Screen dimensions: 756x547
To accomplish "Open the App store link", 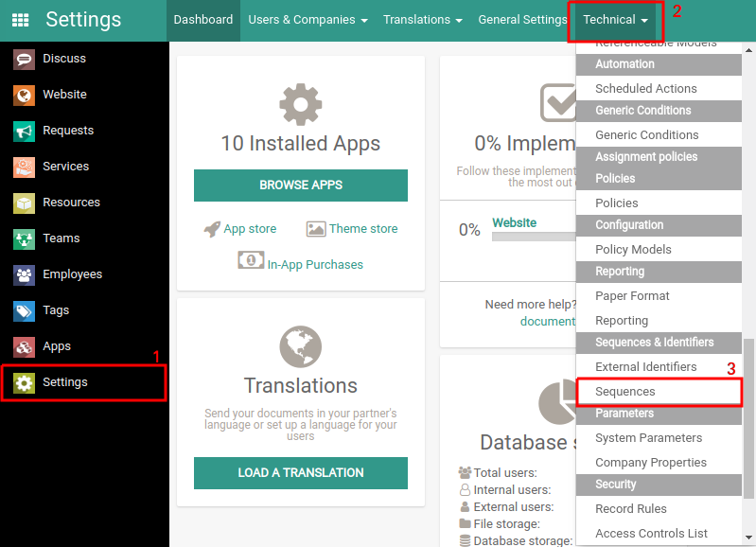I will tap(250, 229).
